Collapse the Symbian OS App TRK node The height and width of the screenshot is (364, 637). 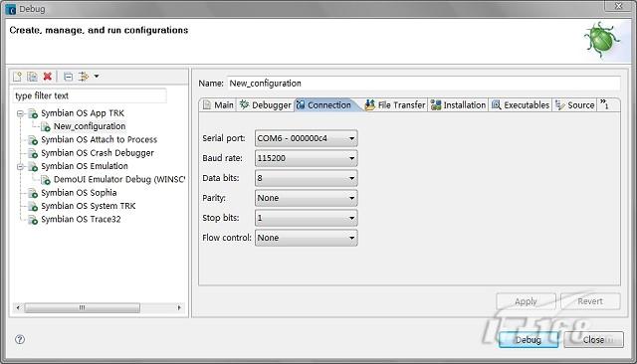20,113
